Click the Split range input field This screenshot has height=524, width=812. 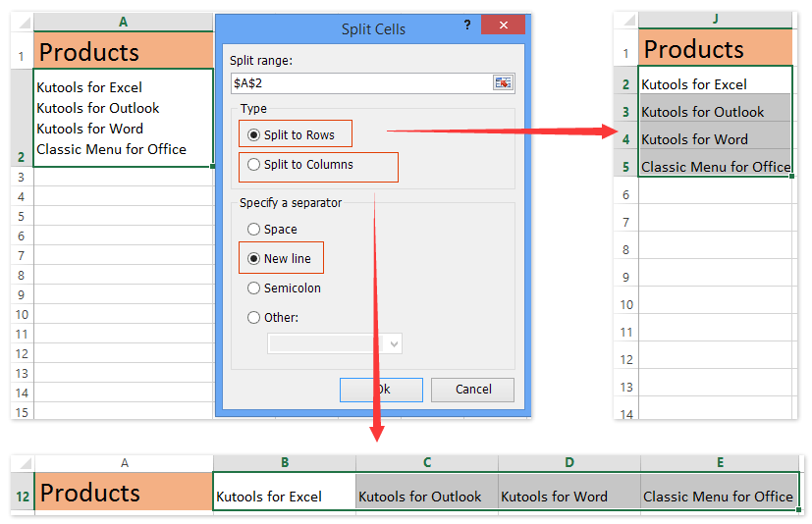pyautogui.click(x=359, y=83)
